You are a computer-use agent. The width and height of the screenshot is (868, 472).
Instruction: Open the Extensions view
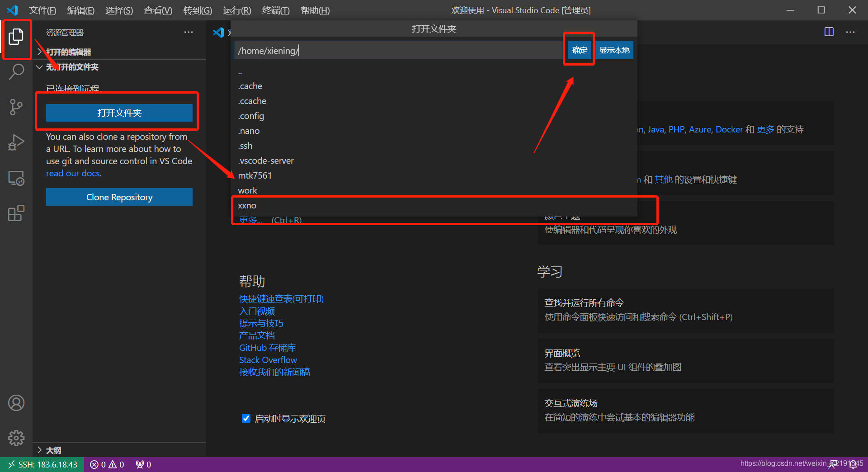click(x=16, y=213)
